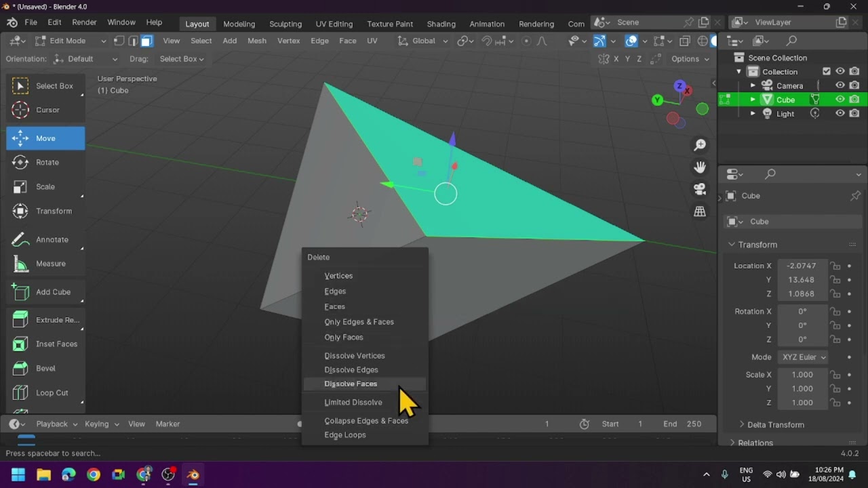Expand the Delta Transform panel
The height and width of the screenshot is (488, 868).
[775, 425]
